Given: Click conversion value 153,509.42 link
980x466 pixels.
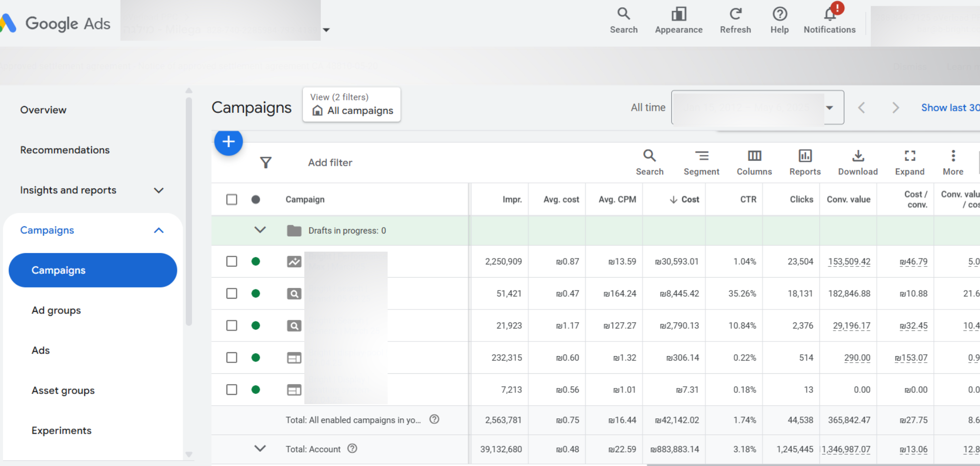Looking at the screenshot, I should coord(849,261).
